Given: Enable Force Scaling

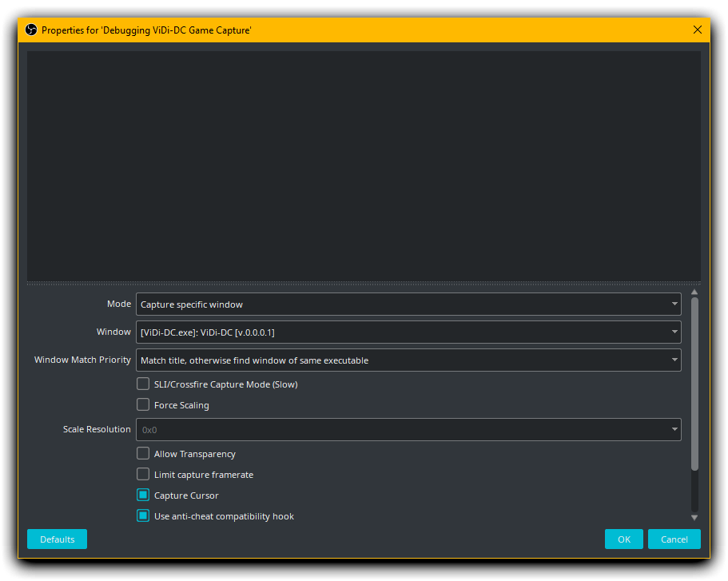Looking at the screenshot, I should [143, 404].
